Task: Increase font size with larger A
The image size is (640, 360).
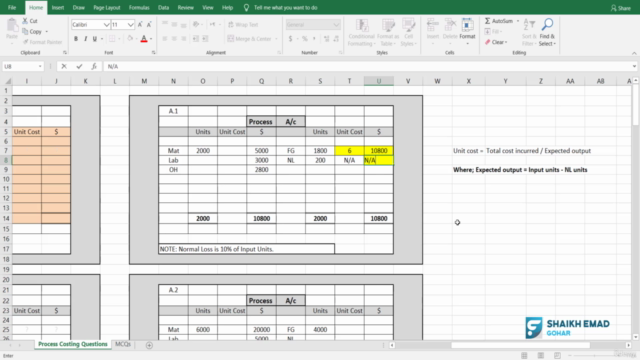Action: pyautogui.click(x=140, y=24)
